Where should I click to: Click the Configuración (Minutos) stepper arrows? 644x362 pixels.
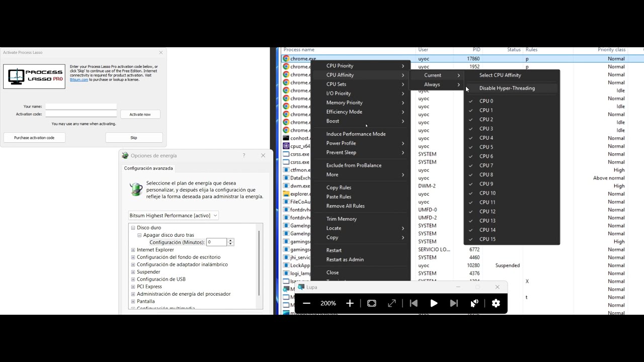pyautogui.click(x=230, y=242)
